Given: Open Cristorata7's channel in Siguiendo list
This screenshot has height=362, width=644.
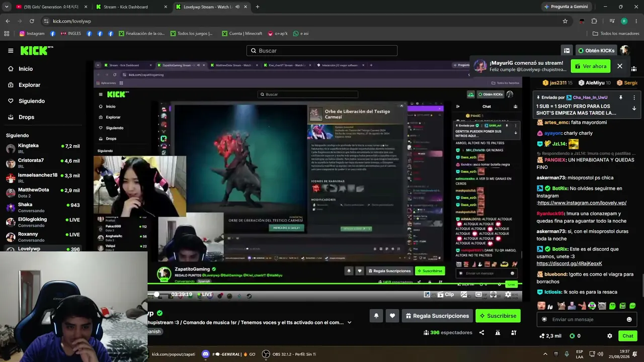Looking at the screenshot, I should [x=43, y=163].
